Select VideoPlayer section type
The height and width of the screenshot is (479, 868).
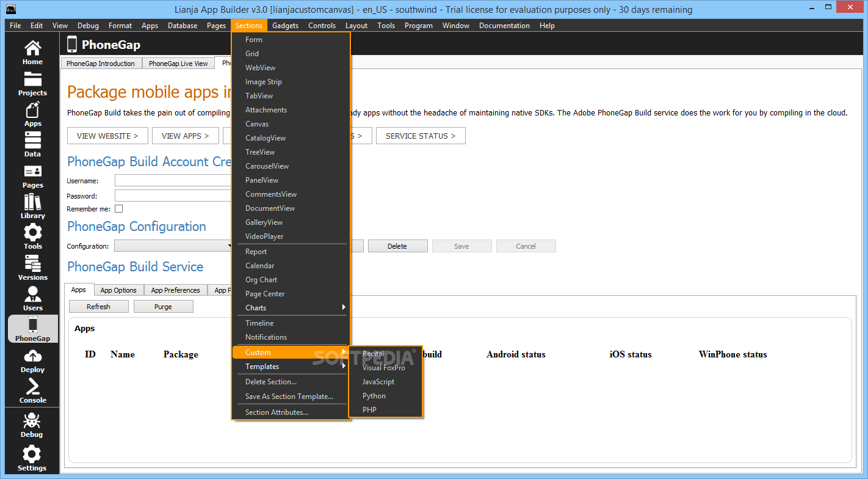[x=291, y=236]
